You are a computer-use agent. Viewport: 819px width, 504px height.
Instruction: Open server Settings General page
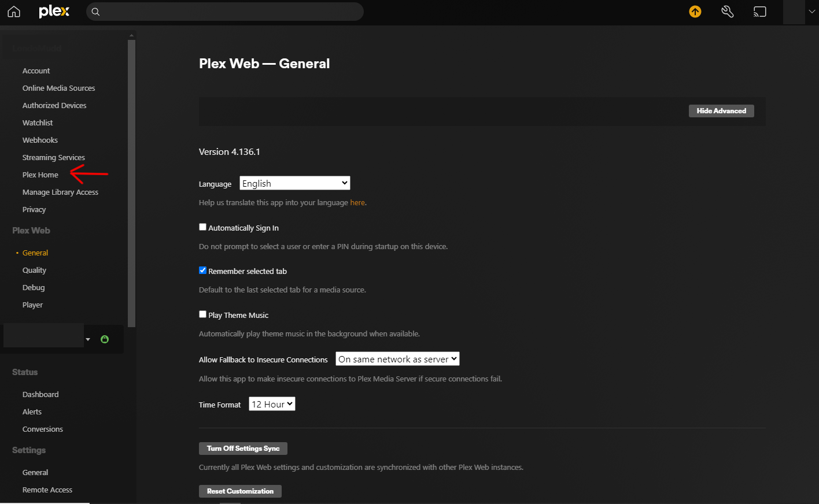(x=35, y=472)
